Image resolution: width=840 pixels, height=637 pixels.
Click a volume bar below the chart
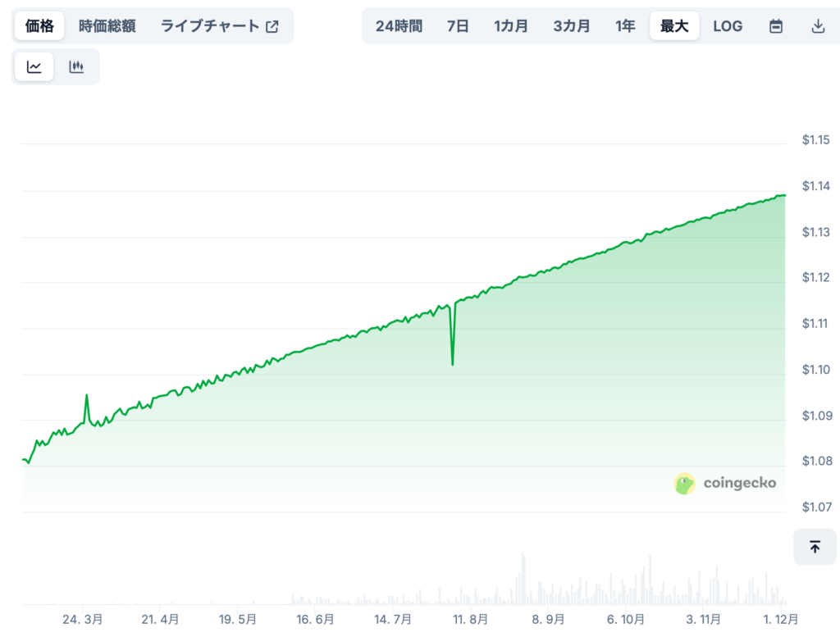click(x=523, y=582)
